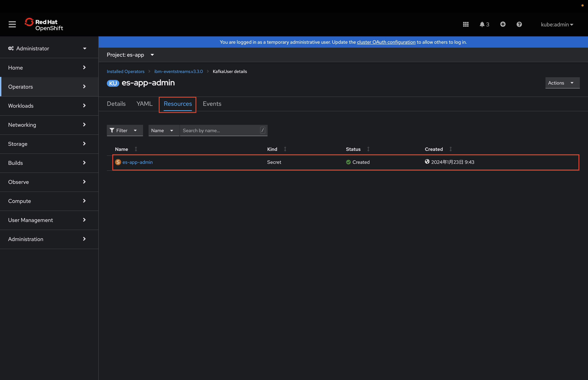Viewport: 588px width, 380px height.
Task: Open the Filter dropdown
Action: pos(125,130)
